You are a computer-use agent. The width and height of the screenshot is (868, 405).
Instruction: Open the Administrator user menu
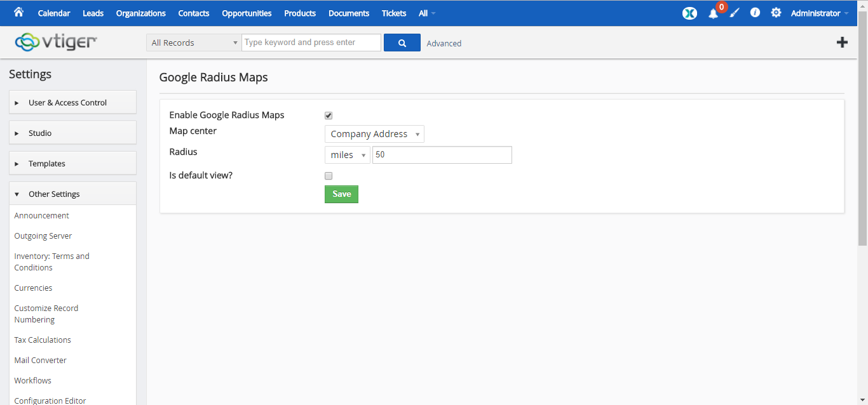click(820, 13)
